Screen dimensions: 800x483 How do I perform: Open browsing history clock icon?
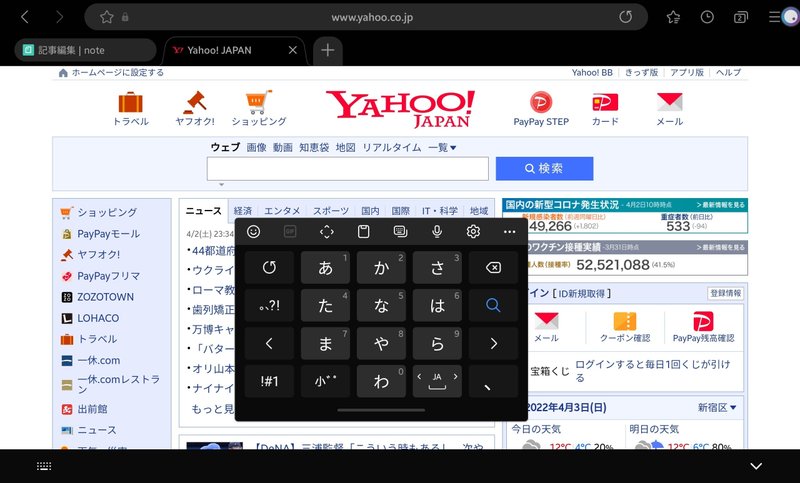click(707, 17)
